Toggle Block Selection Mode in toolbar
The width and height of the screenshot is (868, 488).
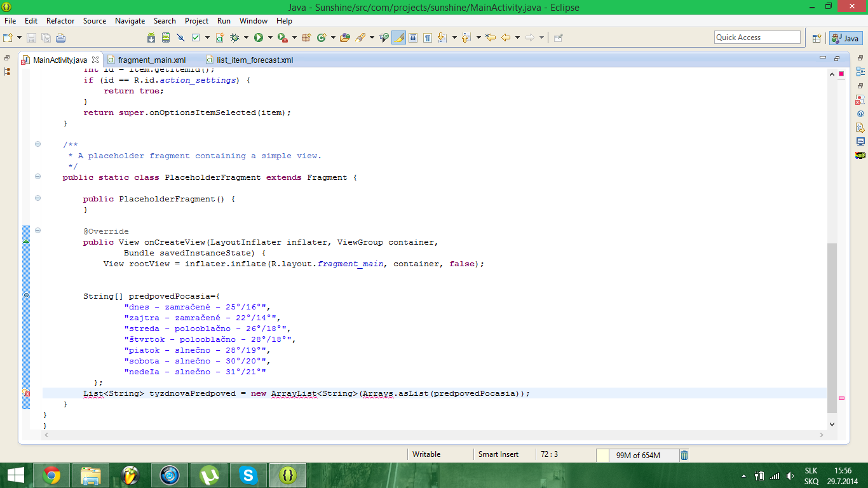[x=413, y=37]
